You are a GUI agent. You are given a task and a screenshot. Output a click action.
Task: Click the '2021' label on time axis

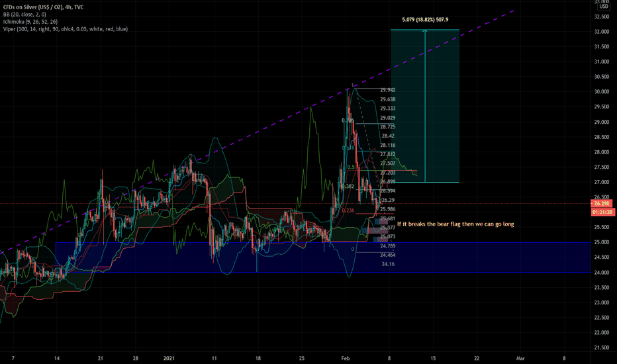[x=169, y=359]
